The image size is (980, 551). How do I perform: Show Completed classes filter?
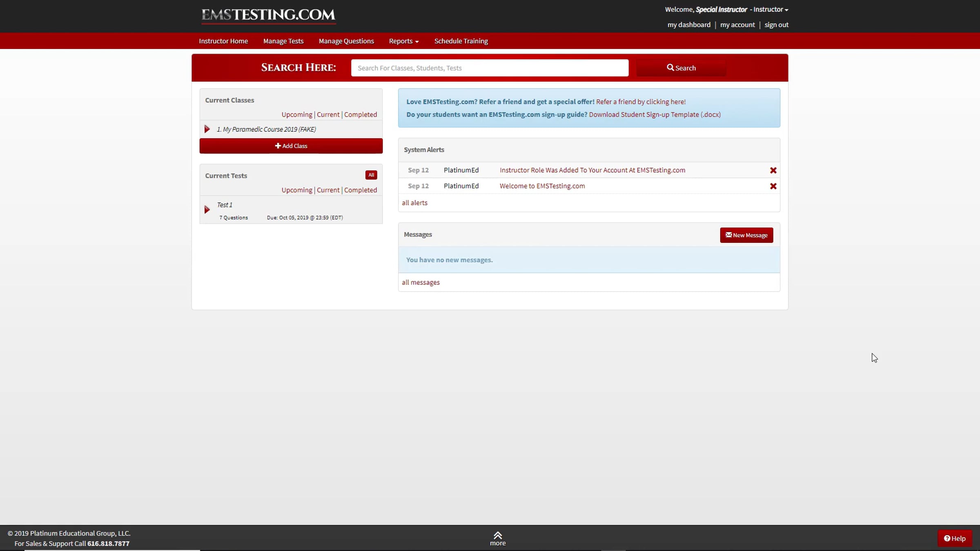pos(361,115)
